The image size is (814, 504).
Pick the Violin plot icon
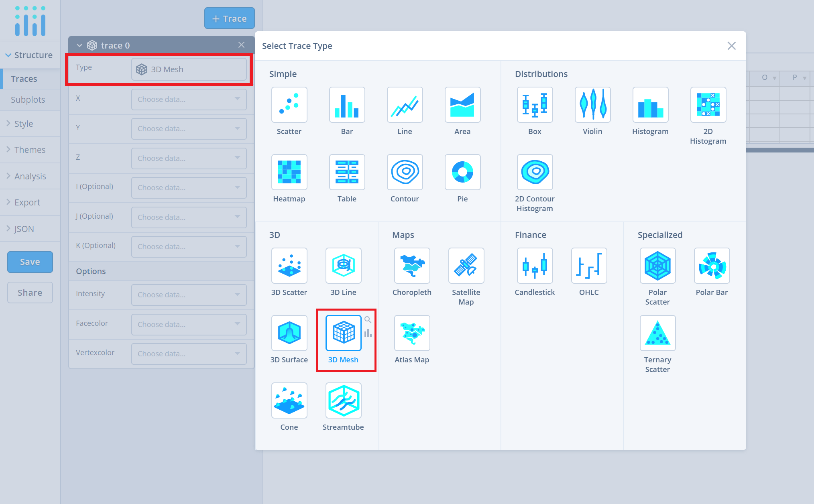(592, 105)
